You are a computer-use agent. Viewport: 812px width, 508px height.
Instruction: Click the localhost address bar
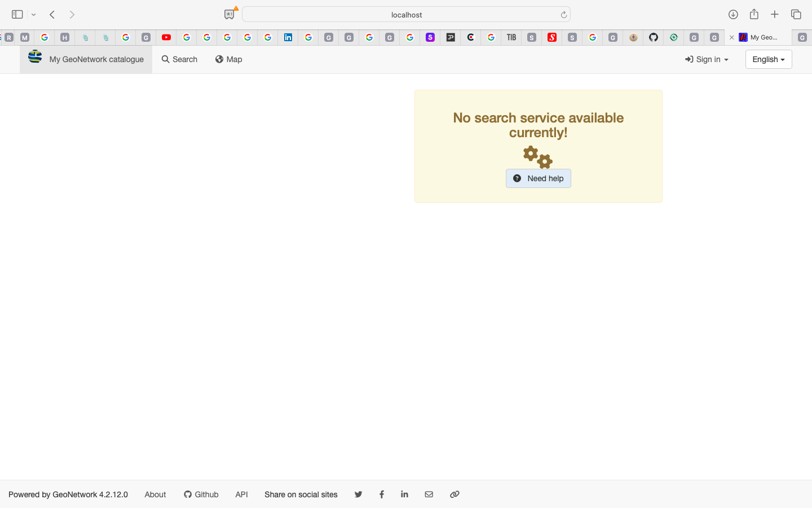tap(406, 15)
